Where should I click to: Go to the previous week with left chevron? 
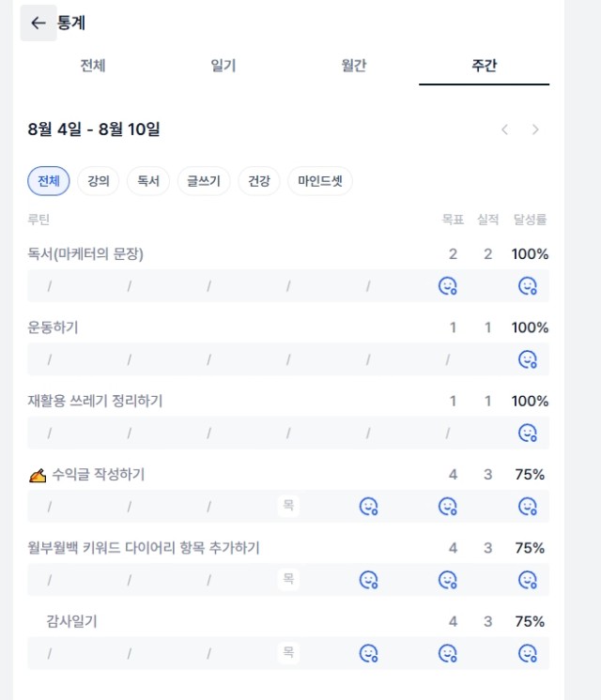coord(505,129)
